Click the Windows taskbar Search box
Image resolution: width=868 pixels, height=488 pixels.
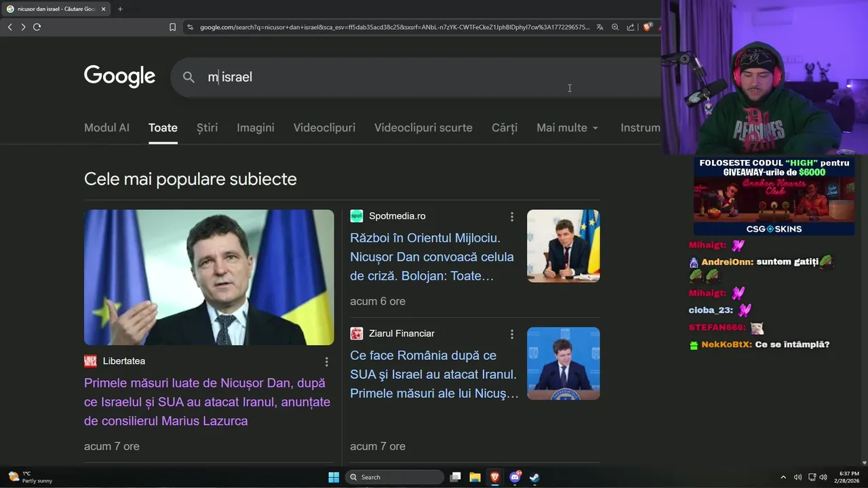coord(395,477)
